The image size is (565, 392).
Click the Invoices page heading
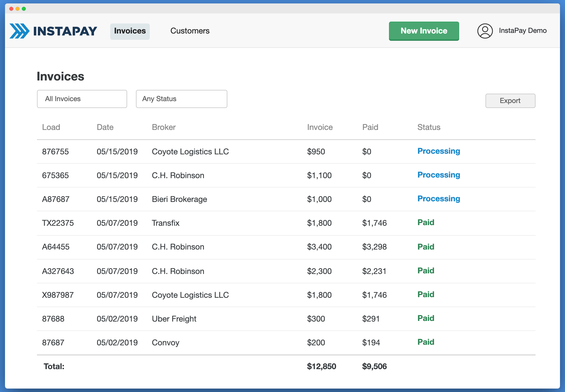(x=60, y=76)
